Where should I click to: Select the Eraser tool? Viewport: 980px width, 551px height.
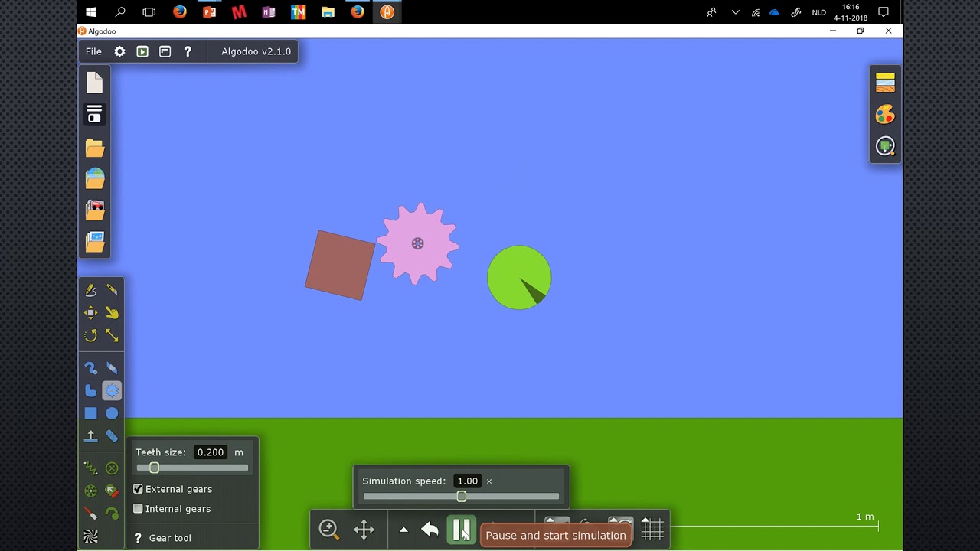pyautogui.click(x=112, y=368)
